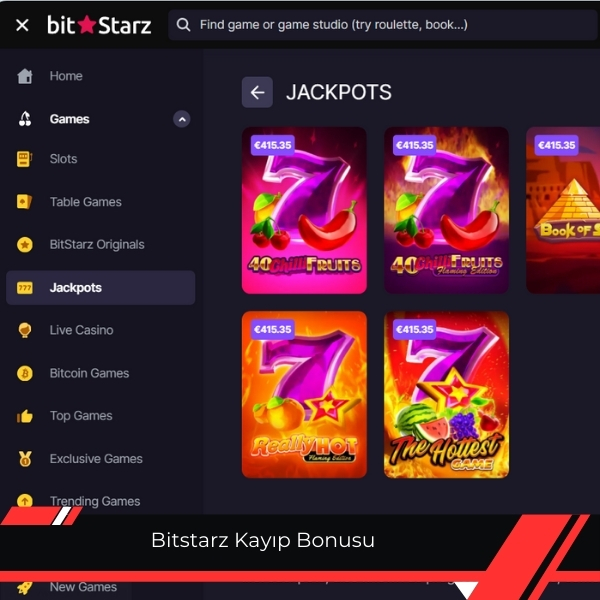Viewport: 600px width, 600px height.
Task: Focus the game search field
Action: click(383, 25)
